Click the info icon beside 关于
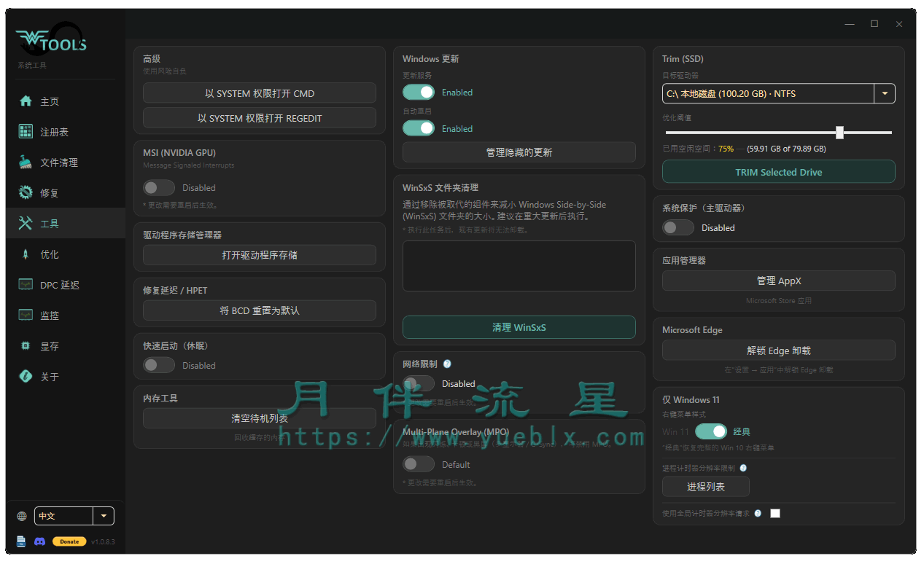Screen dimensions: 924x564 26,377
